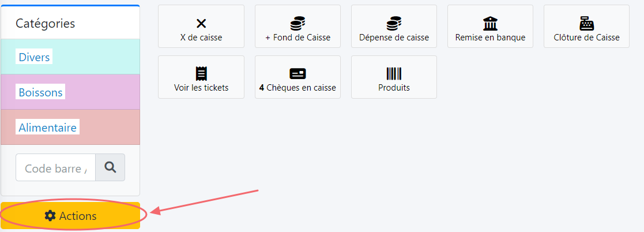Click the X de caisse label

[201, 38]
